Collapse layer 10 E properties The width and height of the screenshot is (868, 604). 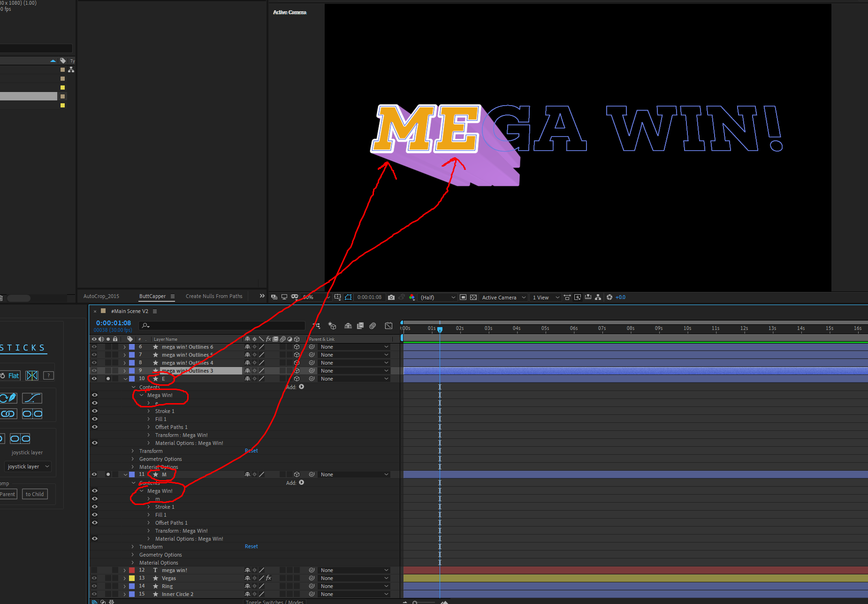(125, 379)
